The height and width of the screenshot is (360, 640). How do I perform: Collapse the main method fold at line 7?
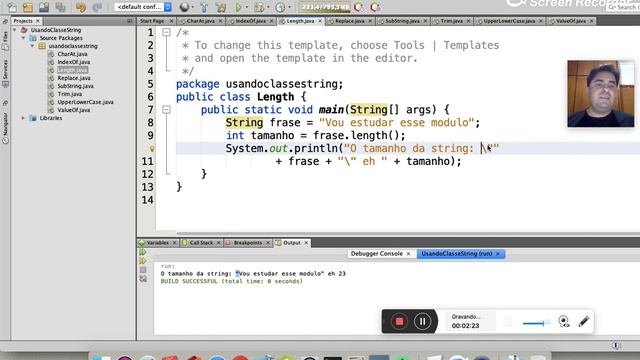click(166, 109)
